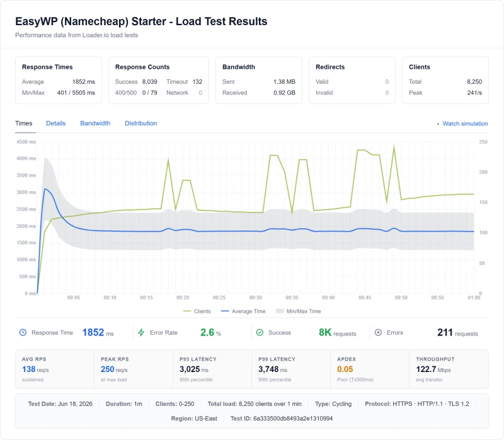Click the Clients card heading
This screenshot has height=440, width=504.
pos(419,67)
